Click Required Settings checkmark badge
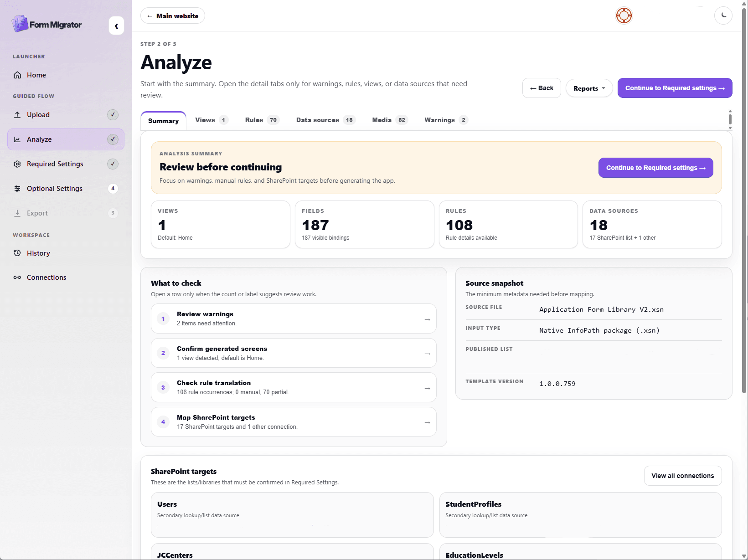 pyautogui.click(x=113, y=164)
